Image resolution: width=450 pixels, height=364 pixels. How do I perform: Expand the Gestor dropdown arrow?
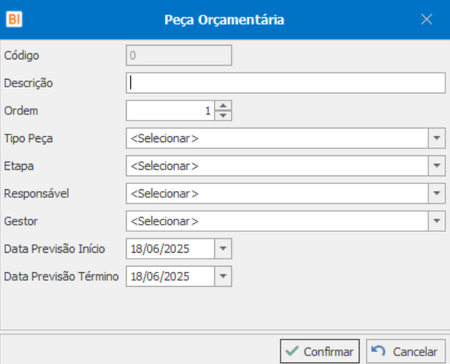click(437, 221)
